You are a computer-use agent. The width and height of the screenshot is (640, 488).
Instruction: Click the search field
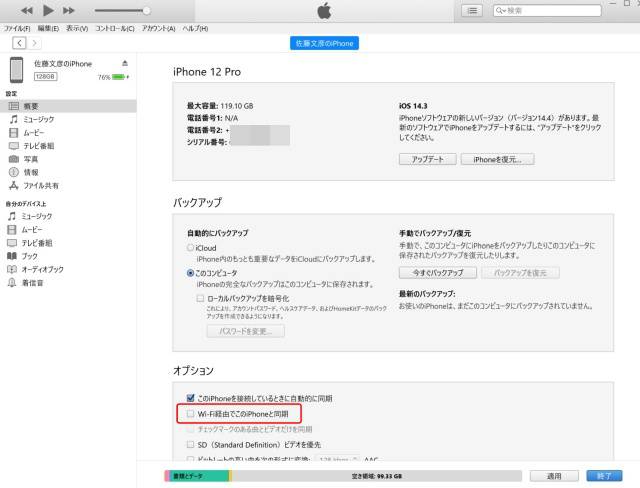point(547,11)
